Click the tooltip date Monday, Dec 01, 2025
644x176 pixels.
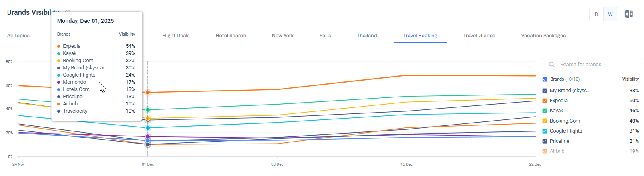click(85, 21)
